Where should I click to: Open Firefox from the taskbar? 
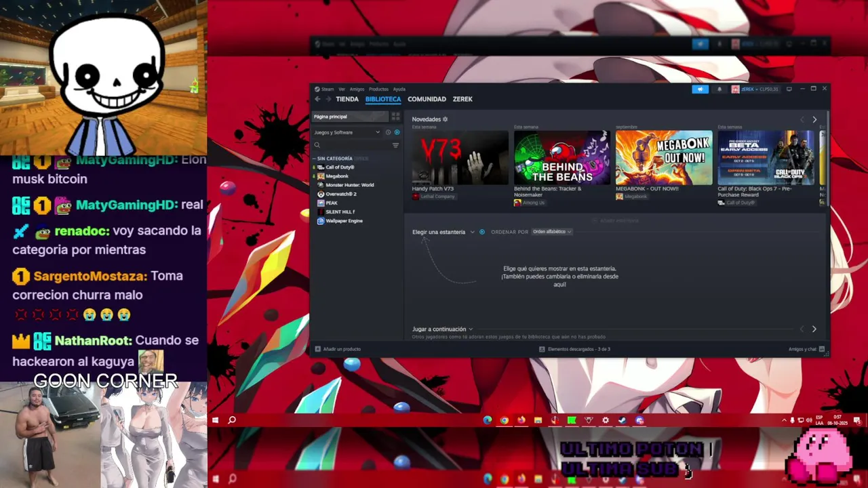click(x=521, y=420)
